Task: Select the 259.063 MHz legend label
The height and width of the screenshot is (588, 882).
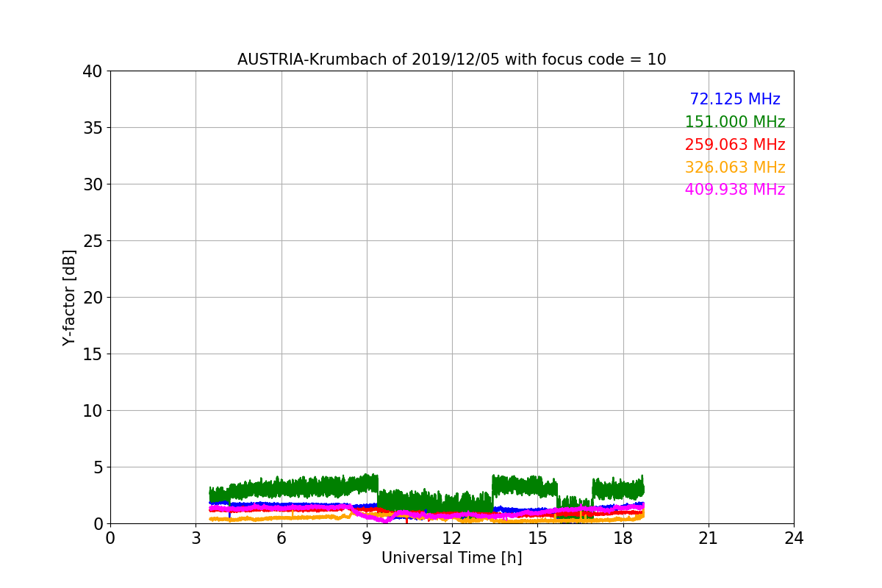Action: [x=735, y=145]
